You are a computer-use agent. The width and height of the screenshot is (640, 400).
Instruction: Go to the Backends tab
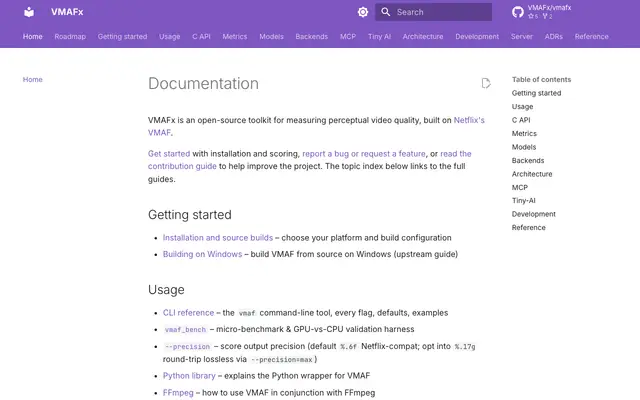coord(312,36)
